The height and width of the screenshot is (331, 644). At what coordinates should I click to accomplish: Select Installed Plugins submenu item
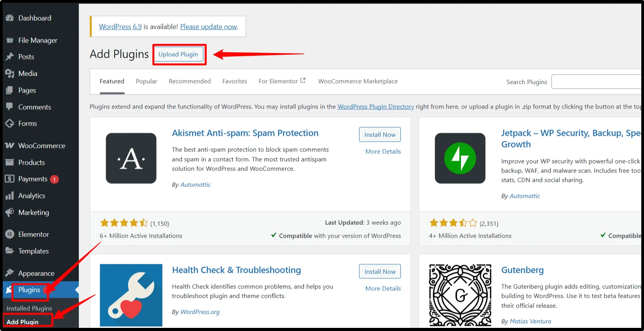click(29, 308)
